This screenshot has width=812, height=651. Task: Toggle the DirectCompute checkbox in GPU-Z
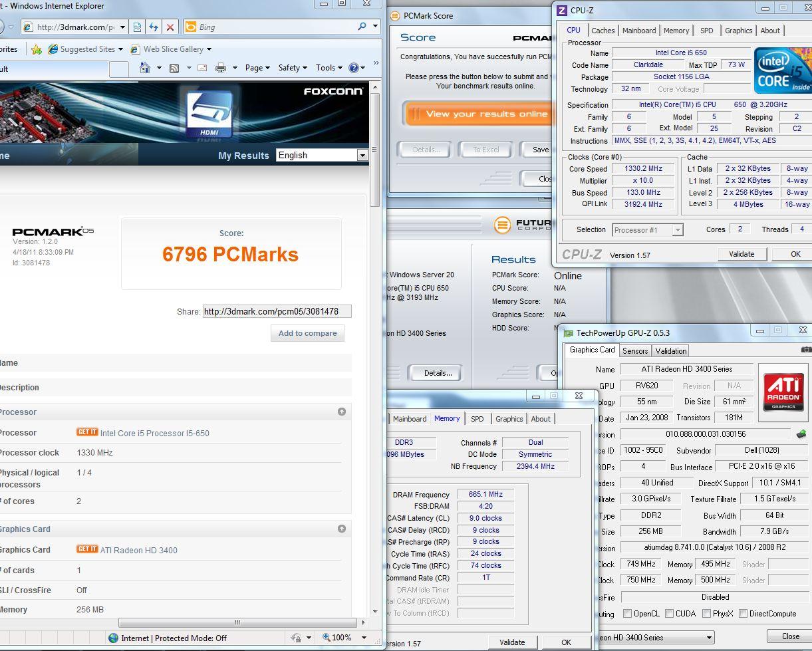[x=743, y=614]
